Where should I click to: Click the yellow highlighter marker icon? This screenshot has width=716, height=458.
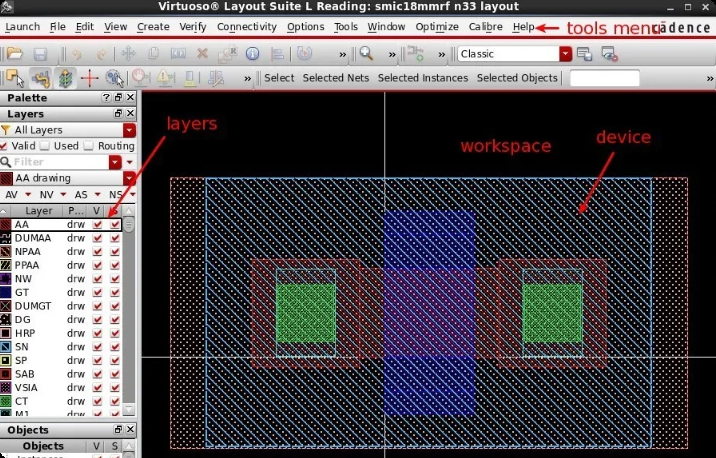(x=190, y=78)
